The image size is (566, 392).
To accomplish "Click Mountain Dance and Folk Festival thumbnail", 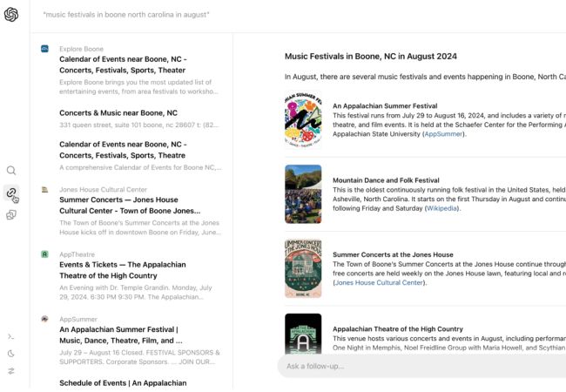I will [303, 194].
